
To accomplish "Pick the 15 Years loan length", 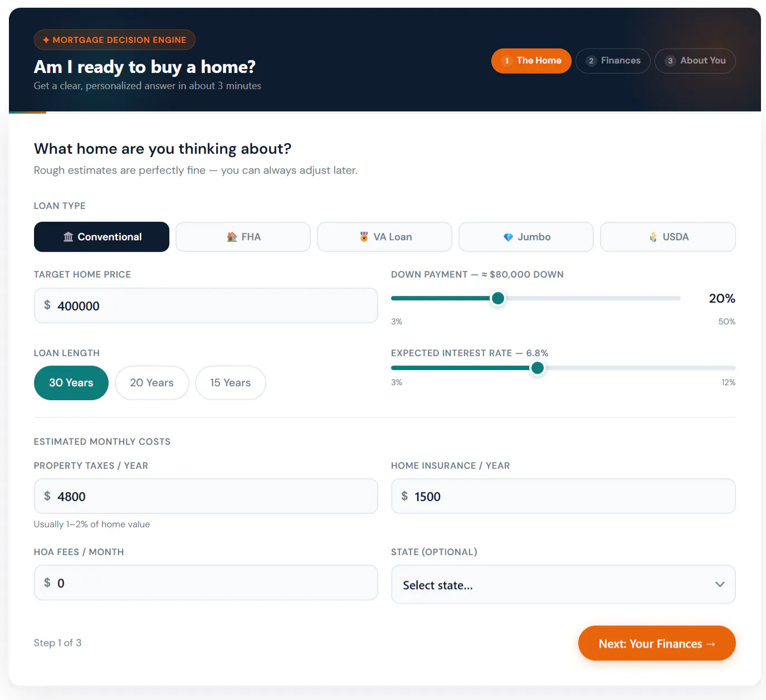I will (x=231, y=383).
